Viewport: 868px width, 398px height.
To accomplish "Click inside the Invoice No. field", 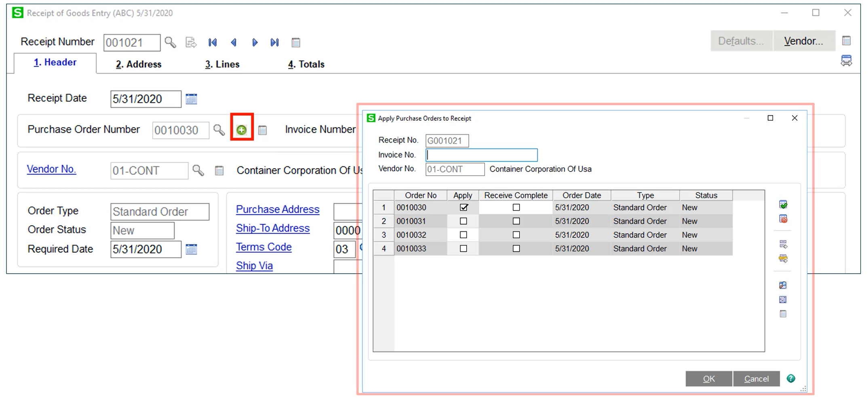I will [x=481, y=155].
